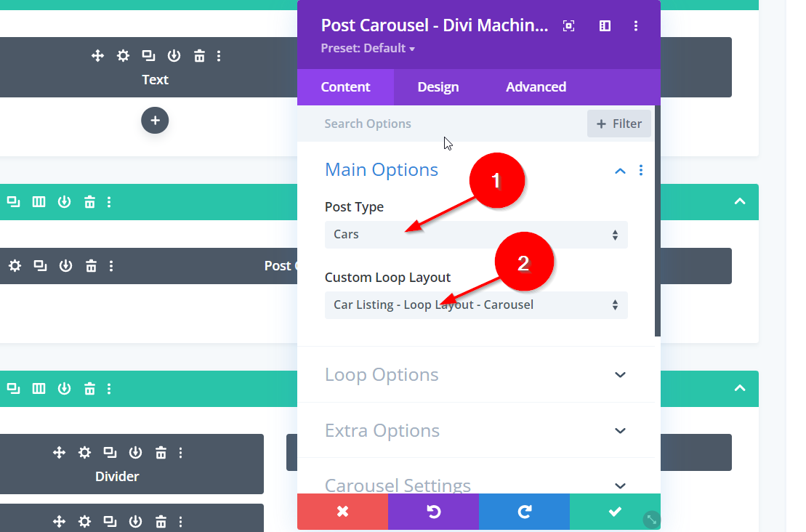Switch to the Advanced tab
This screenshot has height=532, width=806.
(x=536, y=87)
